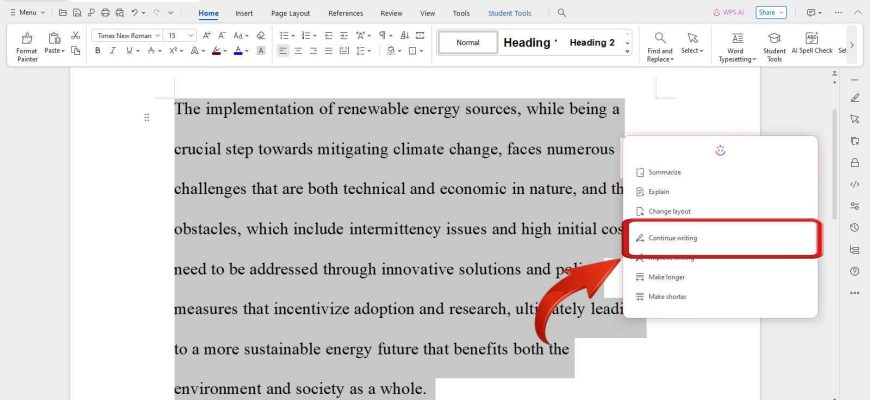
Task: Switch to the Page Layout tab
Action: (290, 13)
